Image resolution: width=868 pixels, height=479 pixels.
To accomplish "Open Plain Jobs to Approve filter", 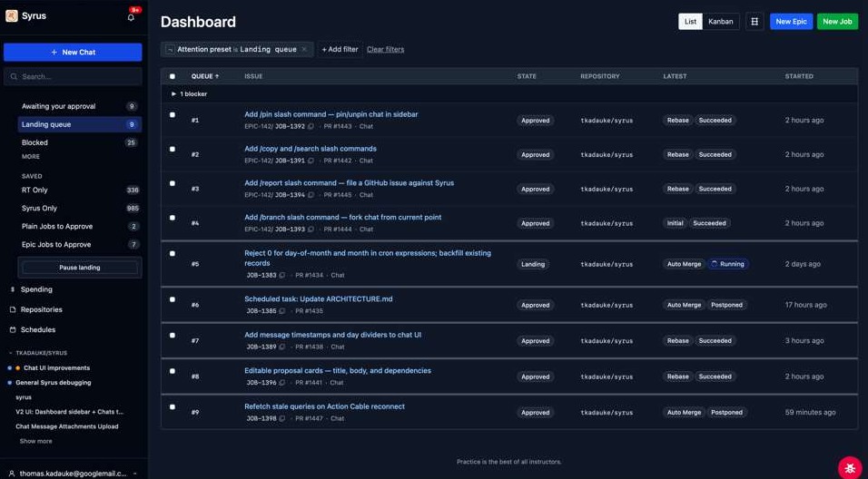I will [x=80, y=226].
